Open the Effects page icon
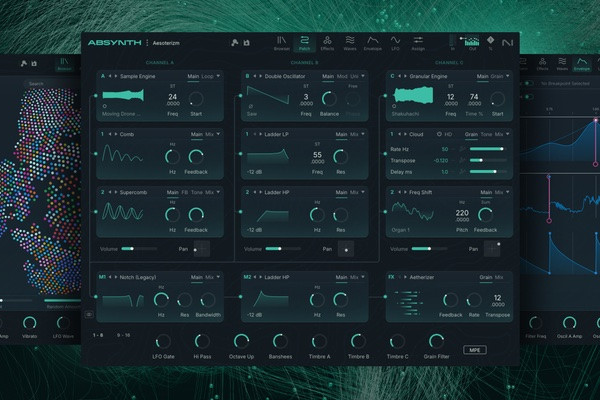Image resolution: width=600 pixels, height=400 pixels. pyautogui.click(x=327, y=41)
